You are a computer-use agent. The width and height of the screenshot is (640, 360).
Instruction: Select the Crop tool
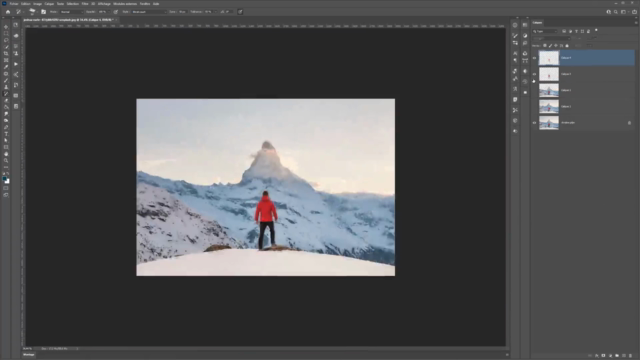tap(6, 53)
